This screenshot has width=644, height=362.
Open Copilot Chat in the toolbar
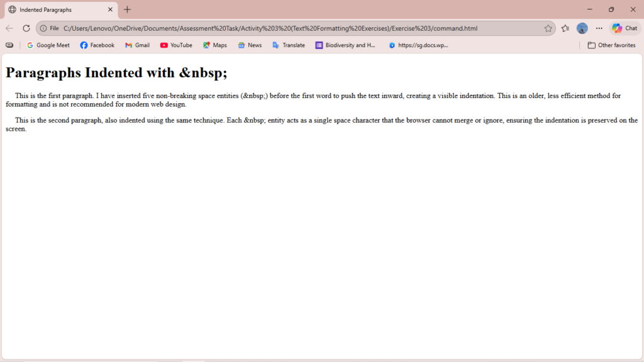coord(625,28)
